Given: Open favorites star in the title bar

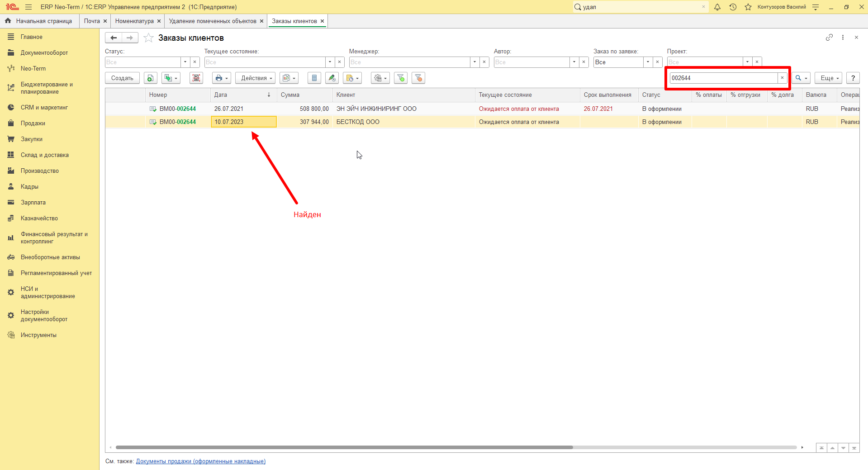Looking at the screenshot, I should [748, 7].
